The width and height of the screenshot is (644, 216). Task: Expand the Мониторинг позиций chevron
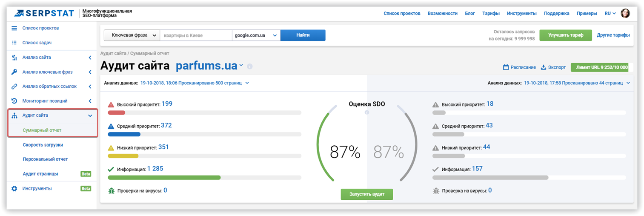pos(90,101)
